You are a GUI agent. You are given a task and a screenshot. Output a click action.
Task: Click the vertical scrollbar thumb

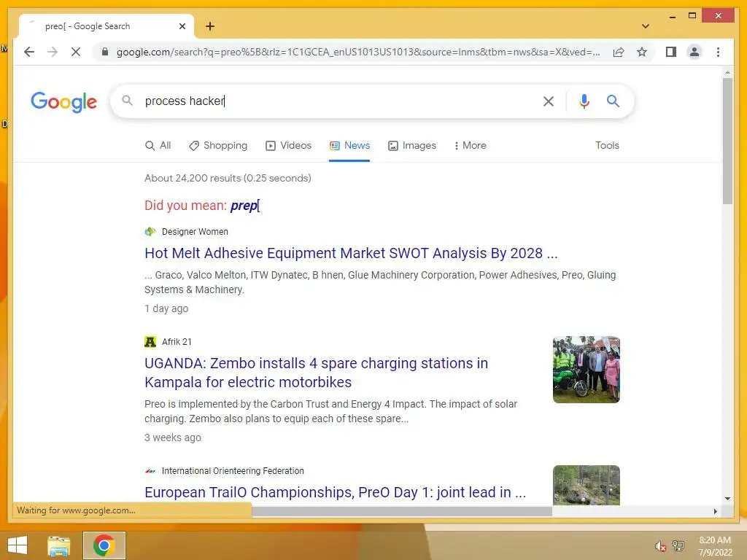coord(727,141)
